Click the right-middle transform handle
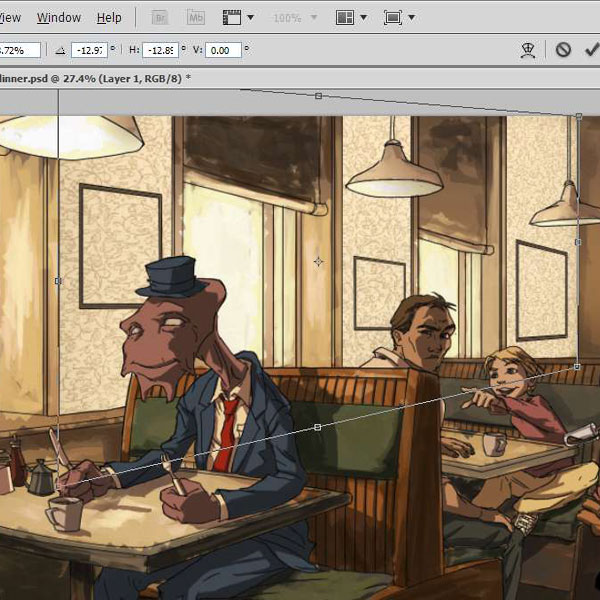Viewport: 600px width, 600px height. click(578, 242)
